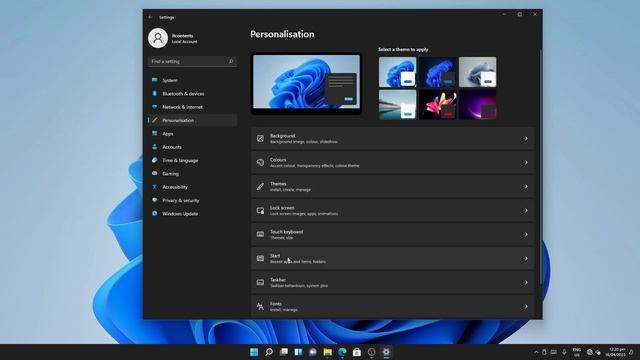Click the Colours row palette icon
This screenshot has width=640, height=360.
(260, 162)
